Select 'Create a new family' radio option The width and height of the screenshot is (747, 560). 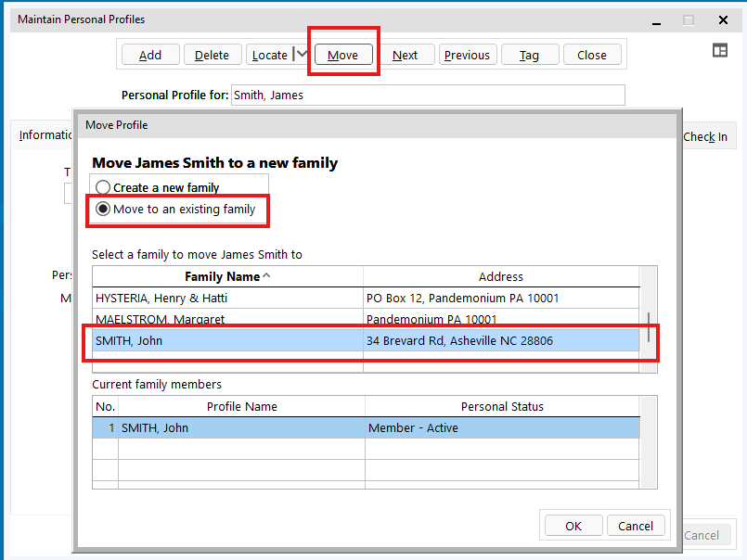coord(103,187)
